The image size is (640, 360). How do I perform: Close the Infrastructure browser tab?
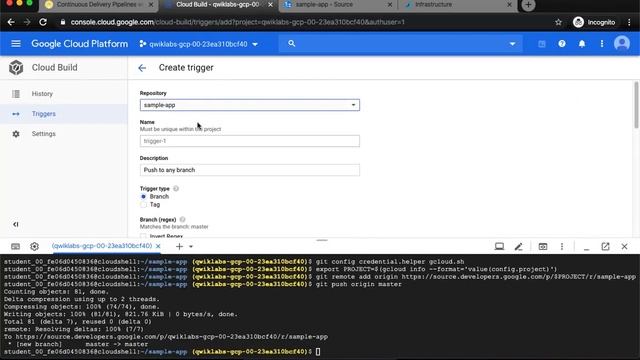509,5
